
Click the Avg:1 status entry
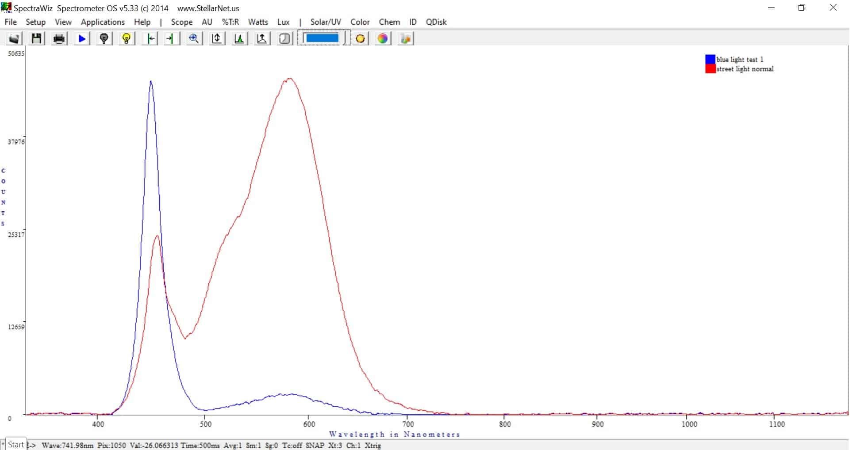click(x=233, y=446)
